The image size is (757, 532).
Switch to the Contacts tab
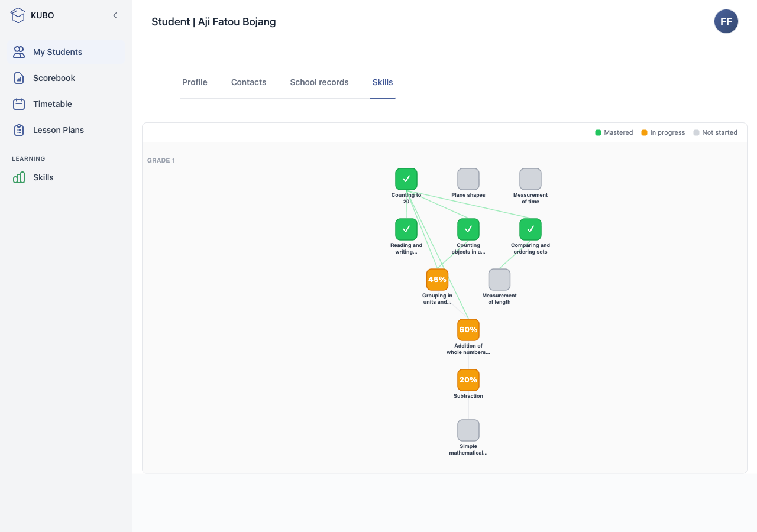pyautogui.click(x=249, y=82)
